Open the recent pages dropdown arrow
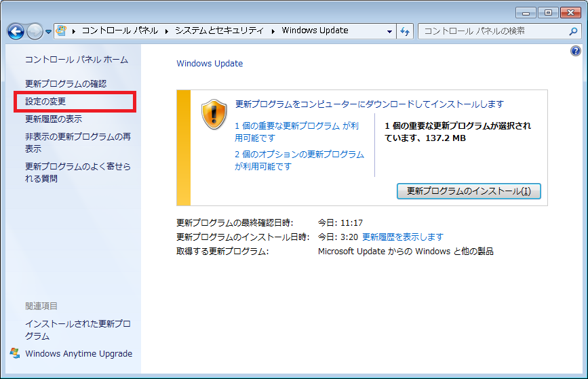 (48, 32)
